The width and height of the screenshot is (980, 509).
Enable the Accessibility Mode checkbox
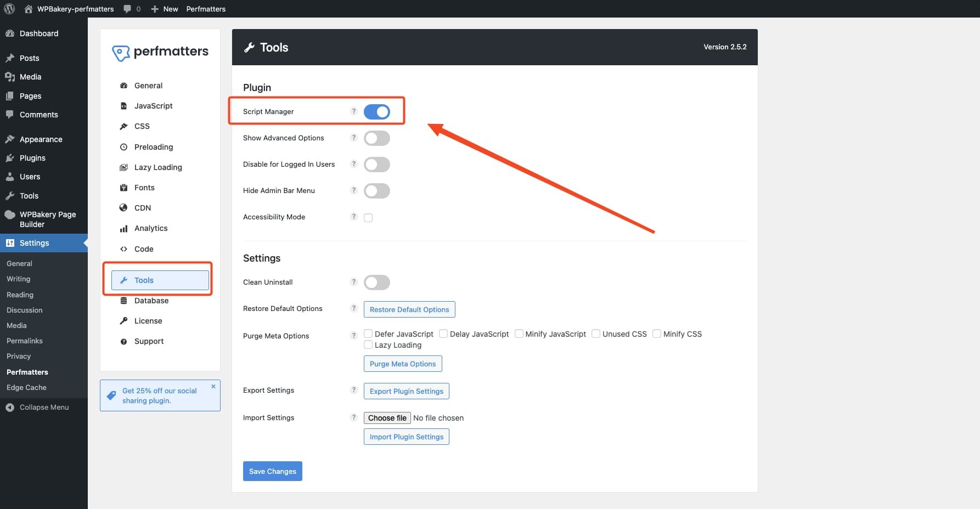tap(368, 217)
